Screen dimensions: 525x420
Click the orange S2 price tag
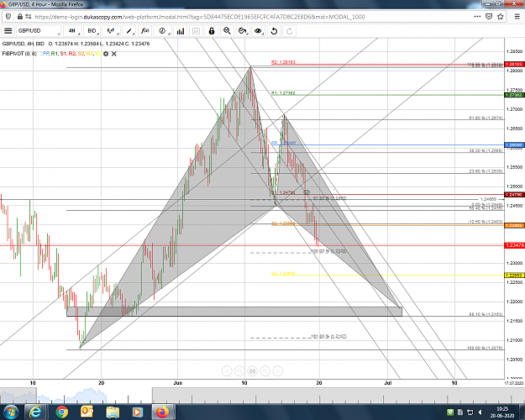click(514, 225)
